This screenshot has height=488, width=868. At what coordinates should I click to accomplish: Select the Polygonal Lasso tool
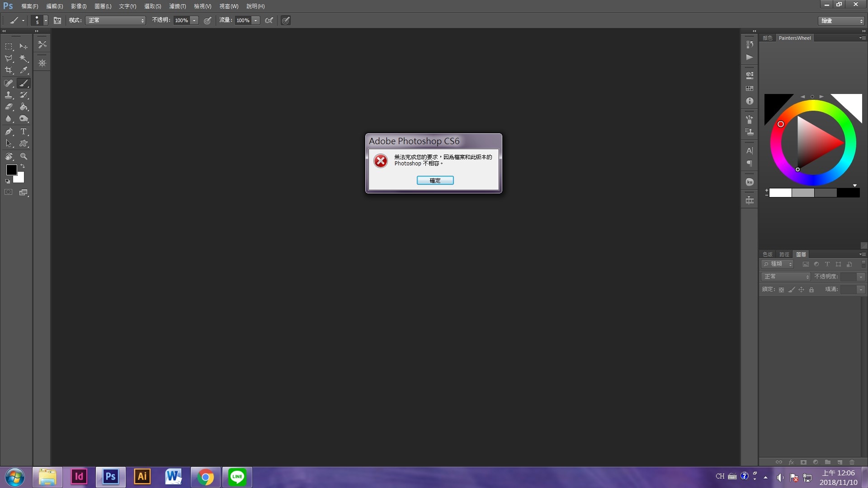point(9,58)
